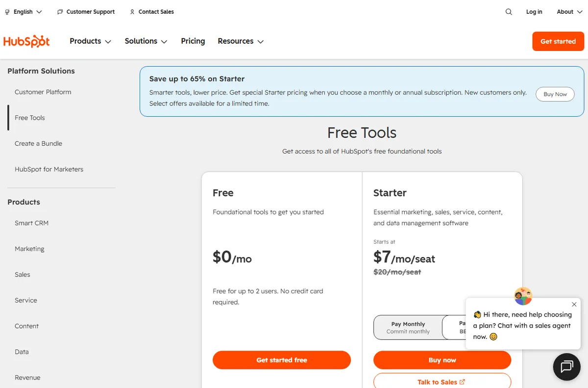
Task: Click the "$0/mo" price text
Action: 232,257
